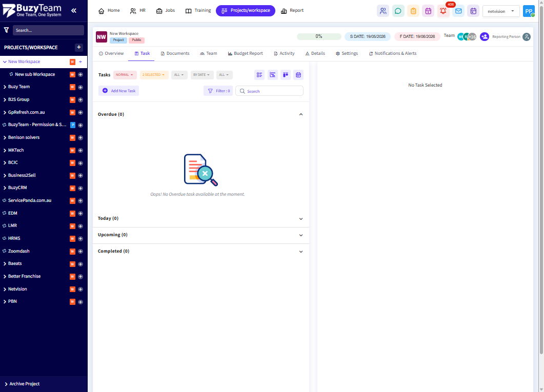Viewport: 544px width, 392px height.
Task: Click the P badge on BuzyTeam - Permission row
Action: (x=72, y=125)
